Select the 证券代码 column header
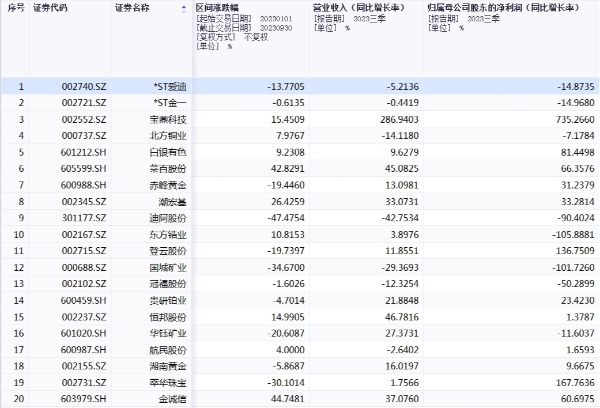This screenshot has height=408, width=600. 50,8
